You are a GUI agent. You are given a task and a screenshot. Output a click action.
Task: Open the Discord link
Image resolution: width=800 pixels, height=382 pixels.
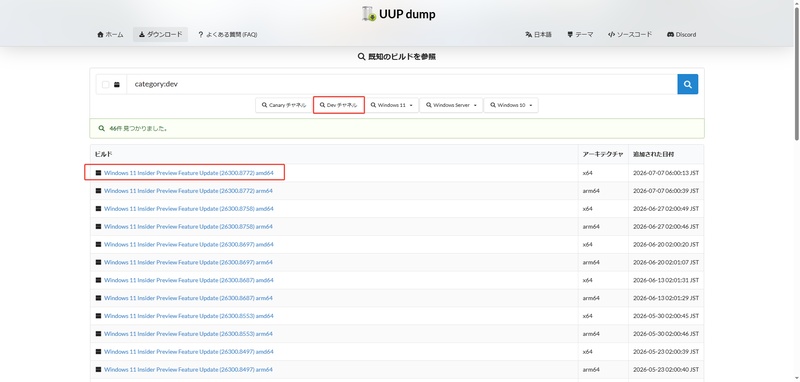[x=681, y=35]
